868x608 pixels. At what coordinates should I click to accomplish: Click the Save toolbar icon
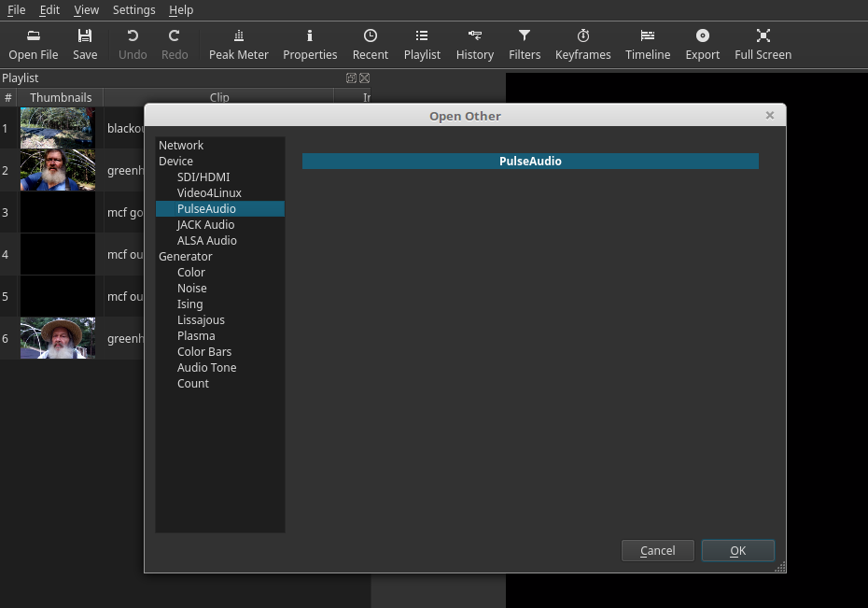(x=85, y=45)
